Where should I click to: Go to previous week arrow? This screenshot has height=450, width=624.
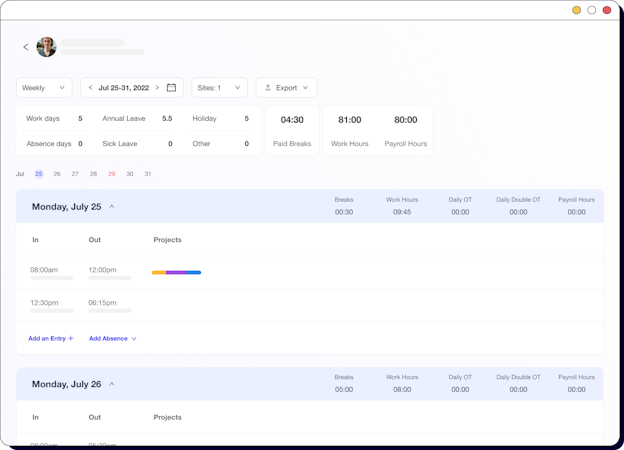pos(90,88)
